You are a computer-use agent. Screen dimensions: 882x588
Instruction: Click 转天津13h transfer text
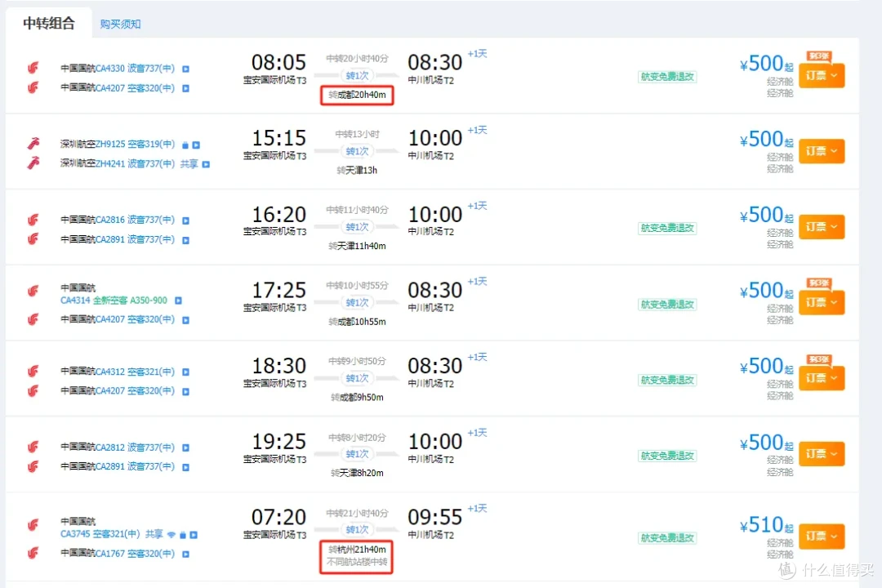(x=357, y=171)
